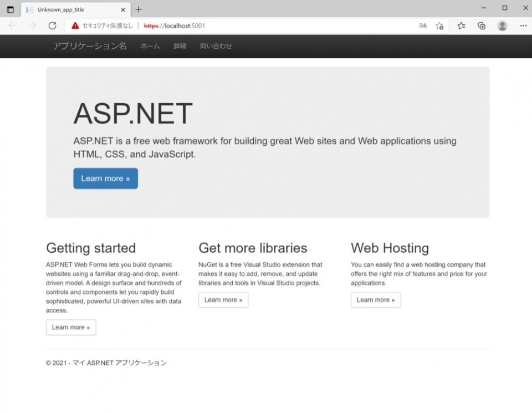Screen dimensions: 532x413
Task: Click the forward navigation arrow
Action: (32, 26)
